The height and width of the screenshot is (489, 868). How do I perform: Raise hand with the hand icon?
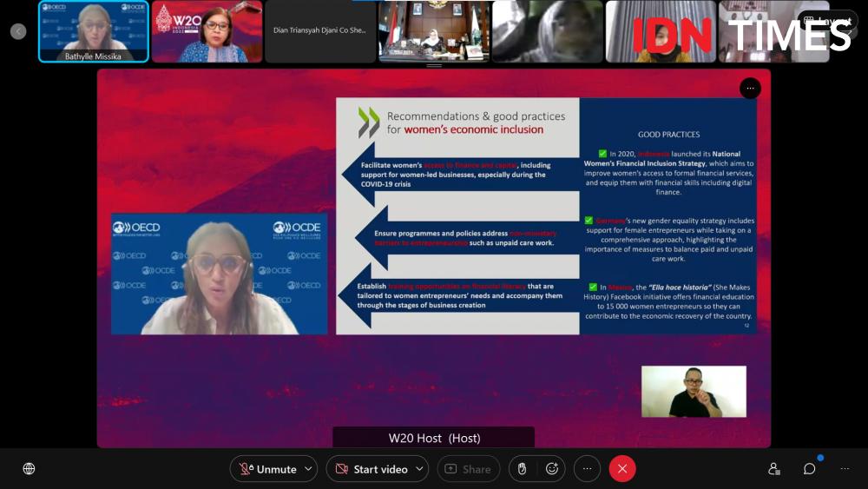pyautogui.click(x=522, y=469)
